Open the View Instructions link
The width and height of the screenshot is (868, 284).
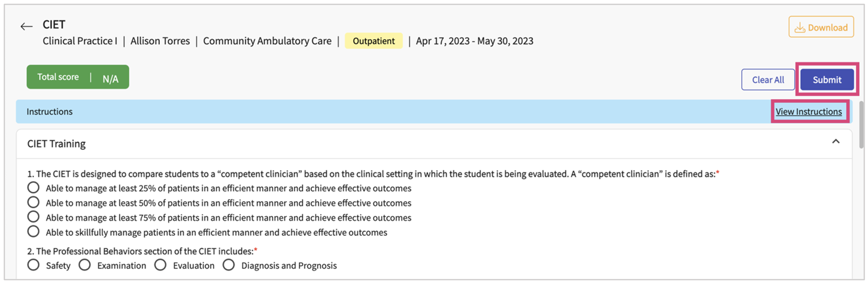pyautogui.click(x=809, y=112)
